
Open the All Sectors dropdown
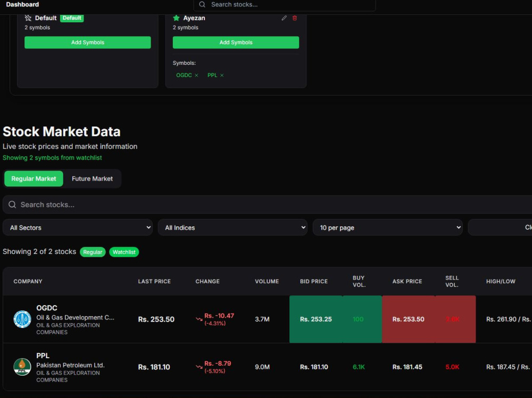click(x=77, y=227)
